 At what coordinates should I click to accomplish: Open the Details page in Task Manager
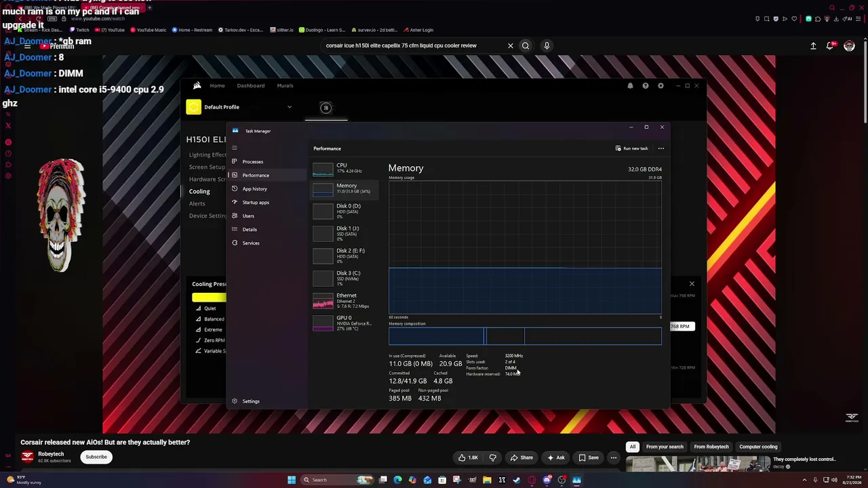[250, 229]
